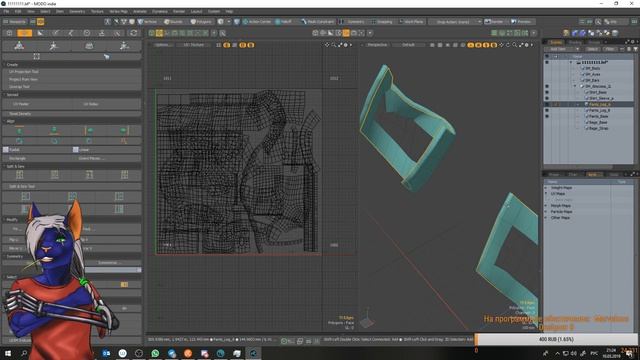Open the Help menu

coord(229,11)
